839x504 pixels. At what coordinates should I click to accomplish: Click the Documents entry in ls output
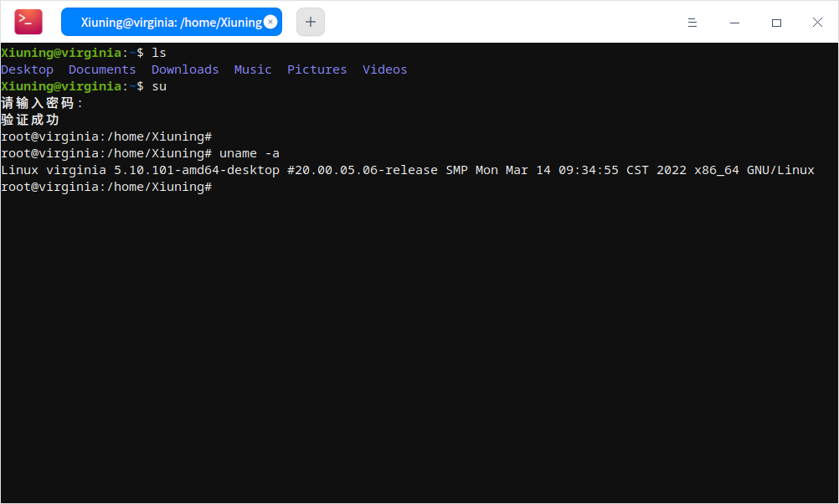102,69
